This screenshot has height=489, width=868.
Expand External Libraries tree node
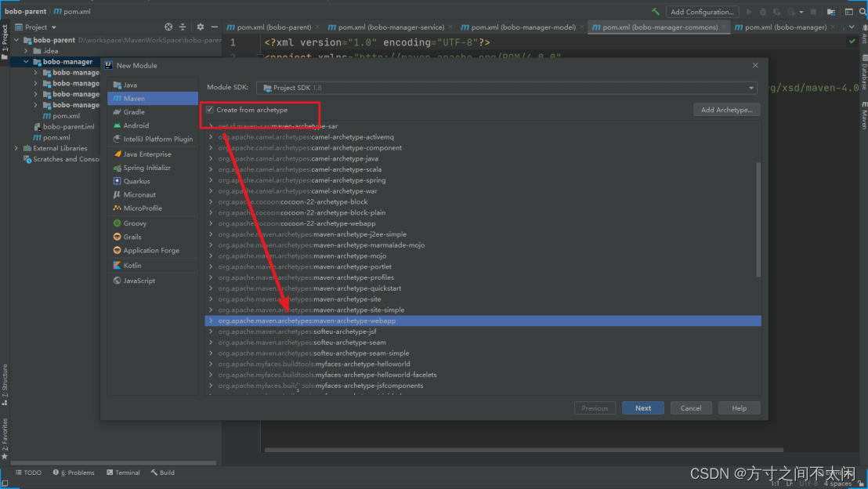pos(16,148)
